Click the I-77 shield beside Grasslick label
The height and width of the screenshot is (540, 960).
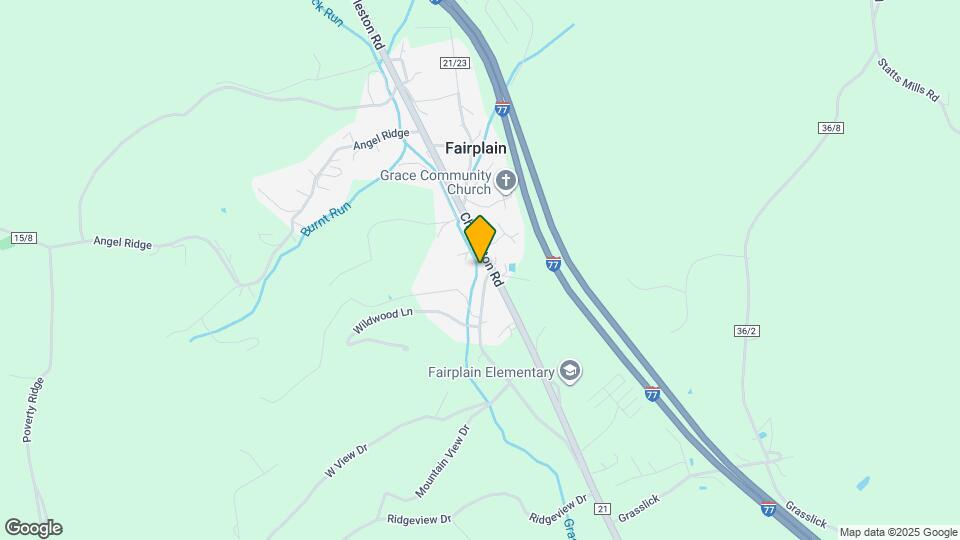[769, 508]
